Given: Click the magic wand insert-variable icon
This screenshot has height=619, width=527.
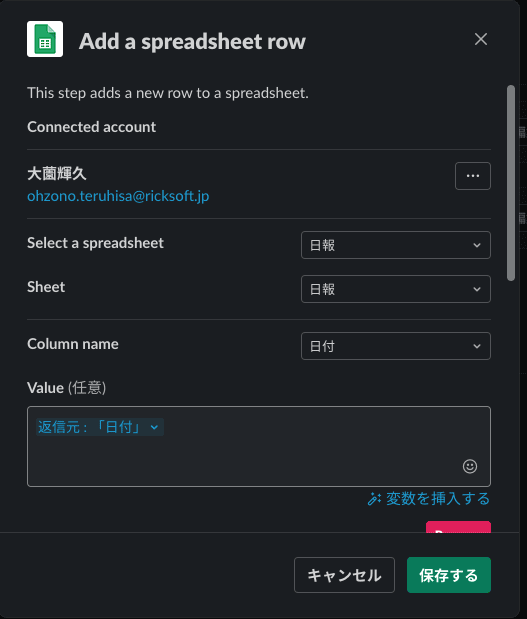Looking at the screenshot, I should pos(374,499).
